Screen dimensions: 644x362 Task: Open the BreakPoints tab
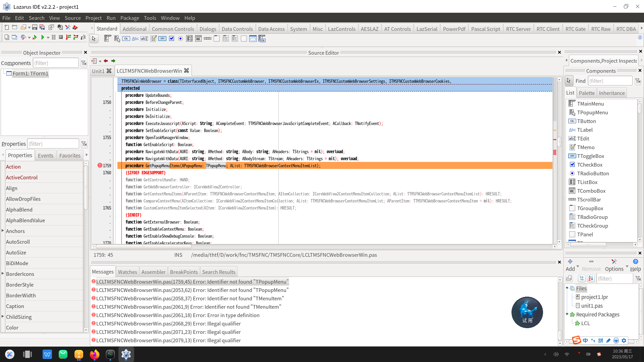[183, 272]
